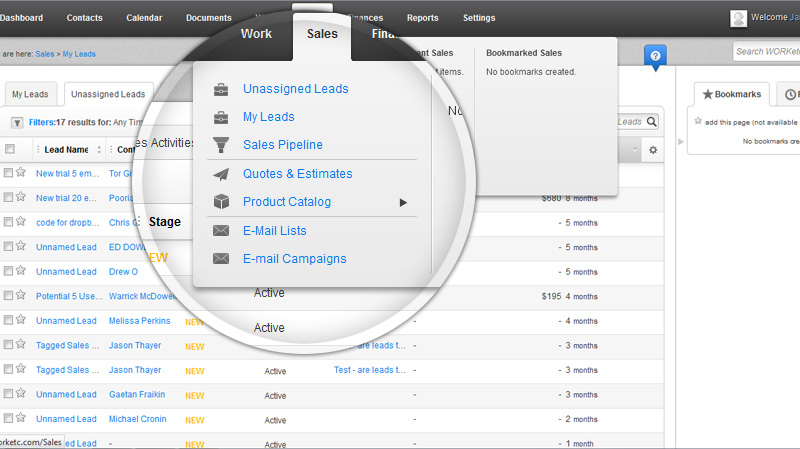Star the Michael Cronin lead row
The width and height of the screenshot is (800, 449).
(20, 417)
